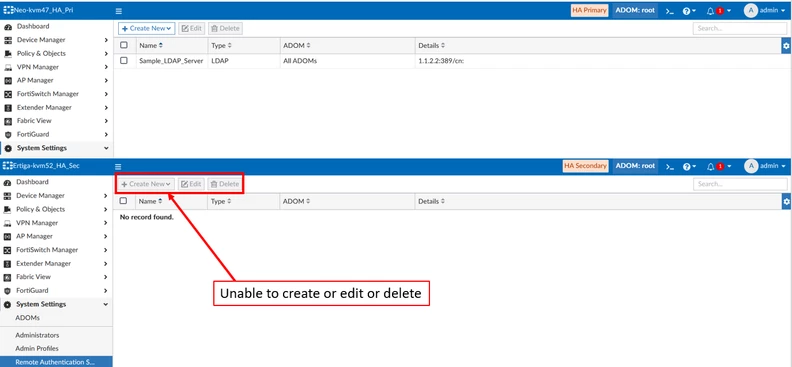Open Extender Manager in HA Secondary sidebar
The image size is (792, 367).
[x=43, y=264]
